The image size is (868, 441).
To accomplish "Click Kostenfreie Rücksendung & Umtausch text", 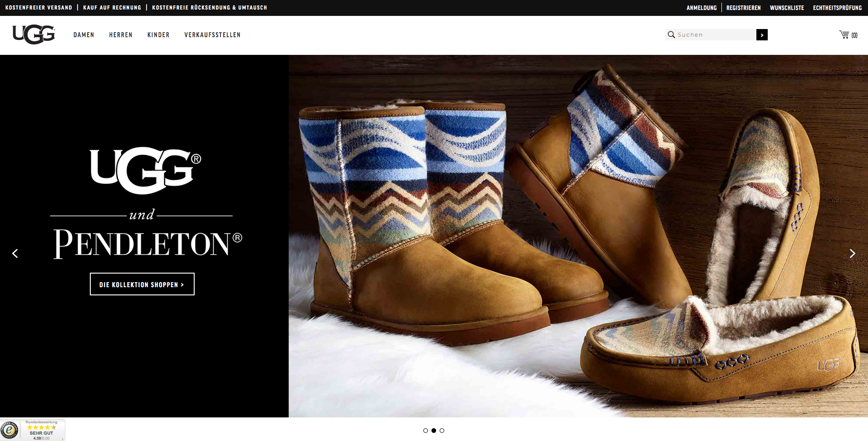I will [210, 8].
